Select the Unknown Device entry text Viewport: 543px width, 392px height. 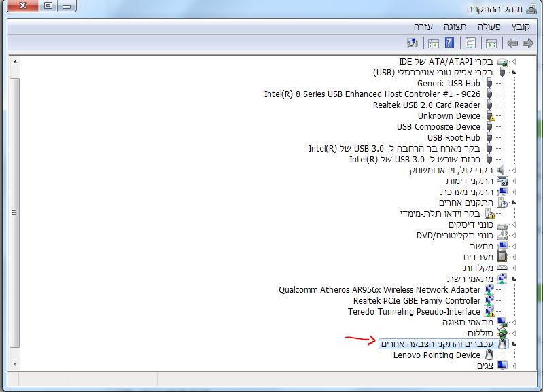[449, 116]
